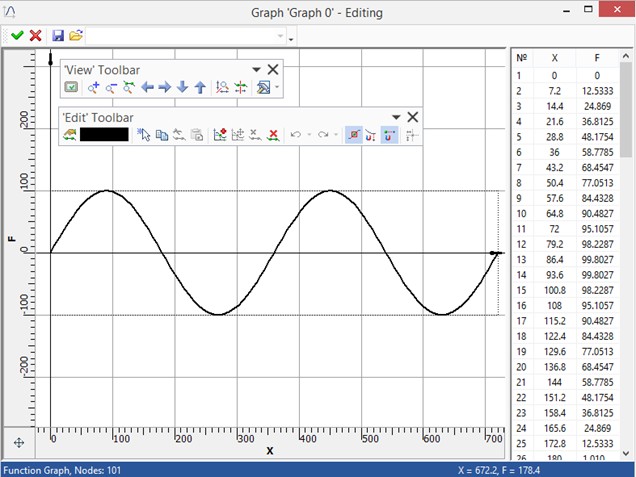Toggle the highlighted magnet snap button
The height and width of the screenshot is (477, 636).
(x=389, y=135)
